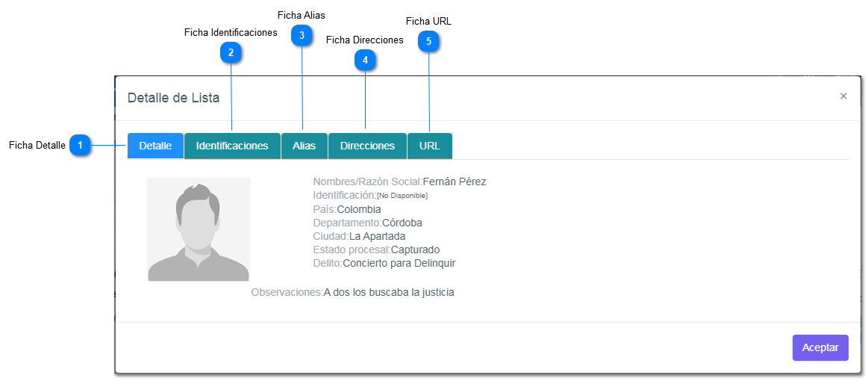The width and height of the screenshot is (868, 381).
Task: Click the 'Ficha Identificaciones' annotation label
Action: (231, 33)
